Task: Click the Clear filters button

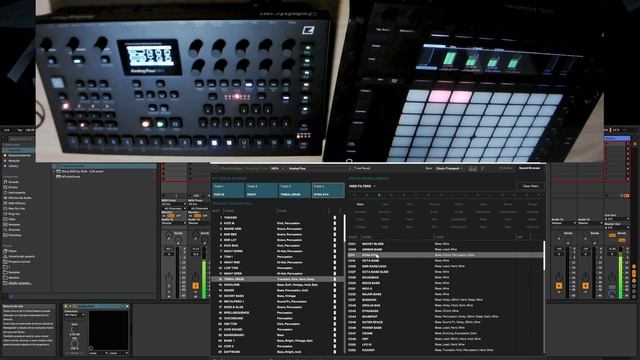Action: point(530,186)
